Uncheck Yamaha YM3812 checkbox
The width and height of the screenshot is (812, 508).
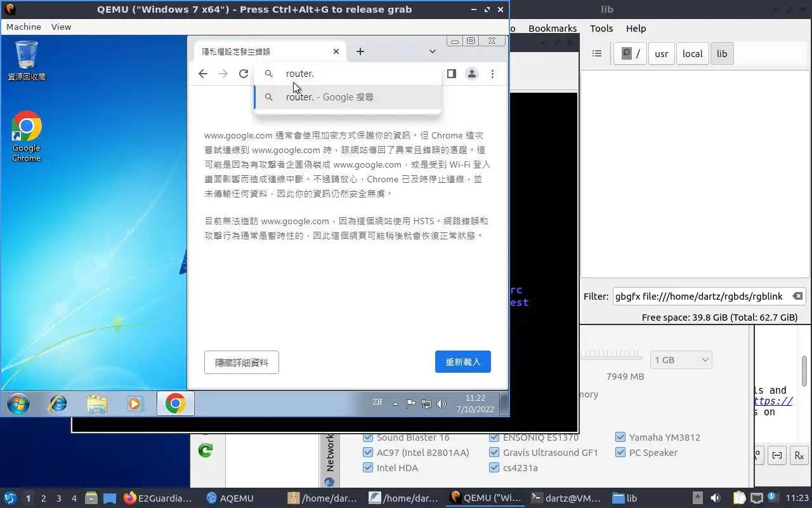620,438
